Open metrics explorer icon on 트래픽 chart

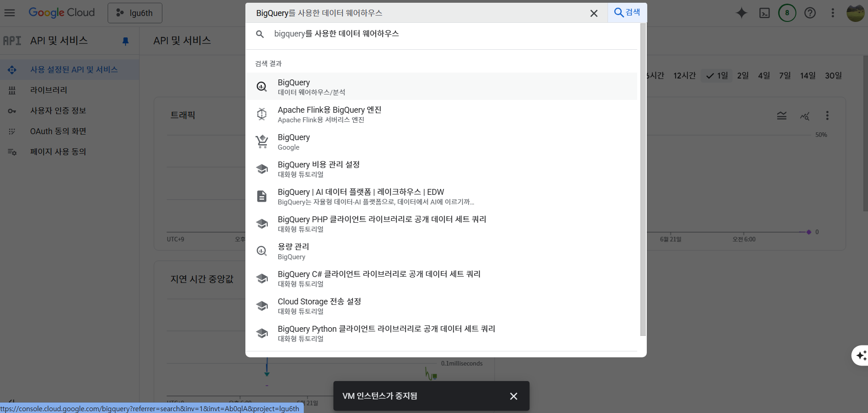click(x=805, y=116)
